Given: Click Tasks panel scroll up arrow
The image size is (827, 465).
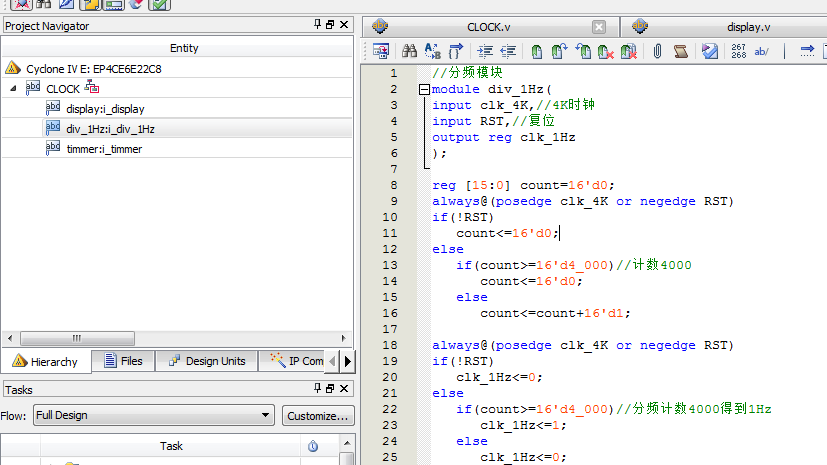Looking at the screenshot, I should pos(347,443).
